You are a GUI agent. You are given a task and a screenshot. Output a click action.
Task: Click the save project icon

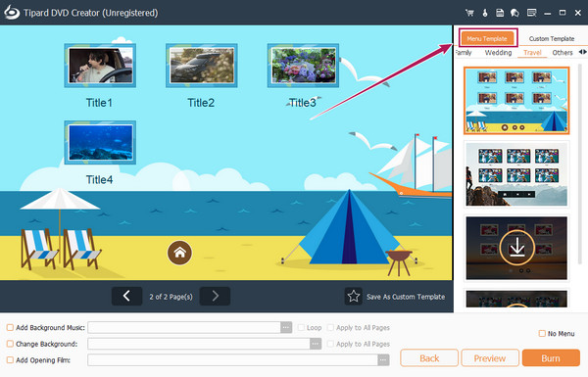[500, 13]
